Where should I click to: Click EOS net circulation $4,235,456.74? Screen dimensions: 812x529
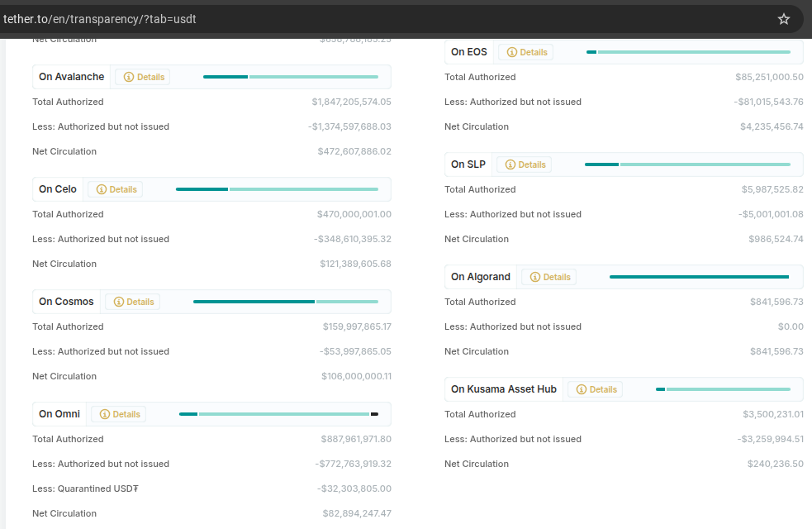tap(772, 127)
